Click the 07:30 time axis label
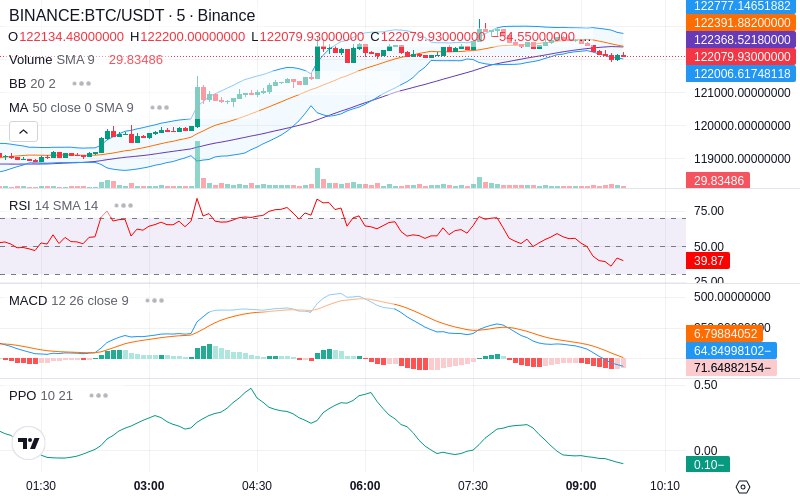The image size is (800, 500). tap(473, 486)
